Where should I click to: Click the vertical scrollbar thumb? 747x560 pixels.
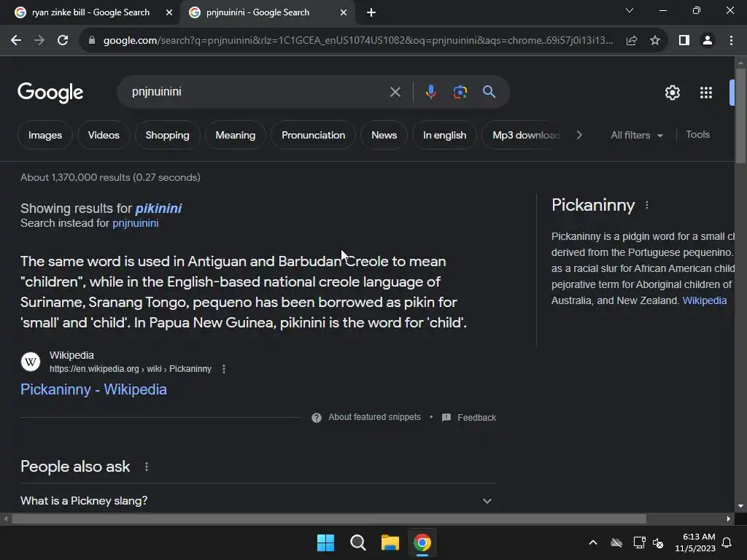click(x=740, y=116)
